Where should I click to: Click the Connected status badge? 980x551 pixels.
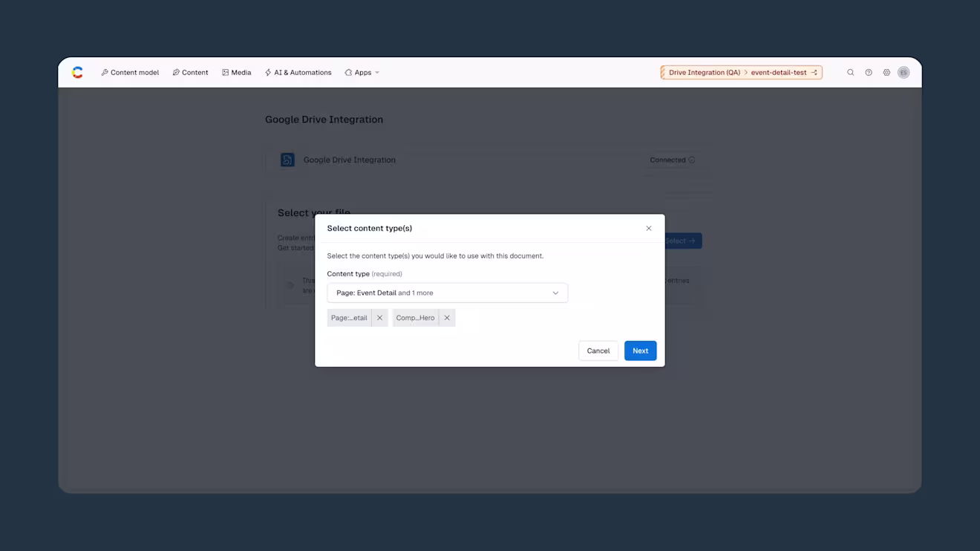[x=672, y=160]
